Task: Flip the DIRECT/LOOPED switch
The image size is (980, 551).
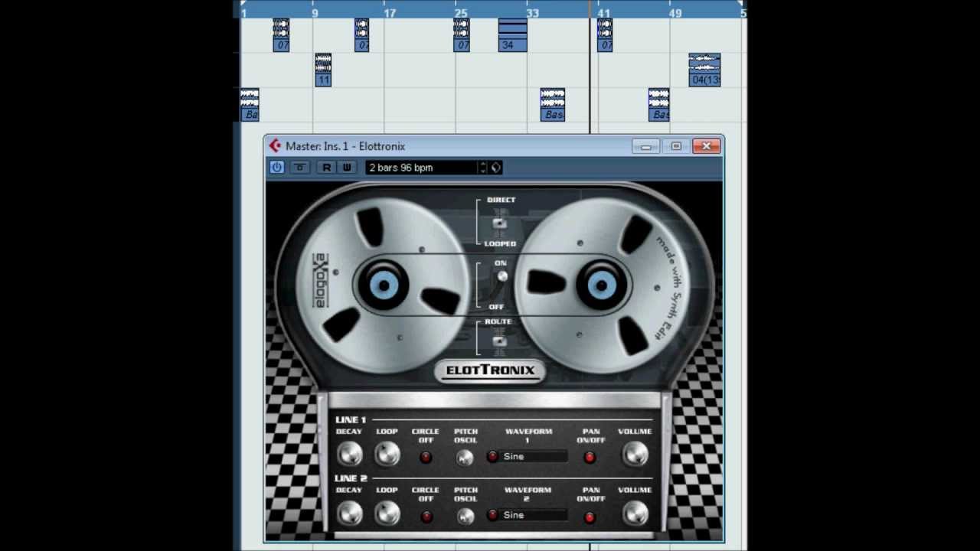Action: tap(499, 222)
